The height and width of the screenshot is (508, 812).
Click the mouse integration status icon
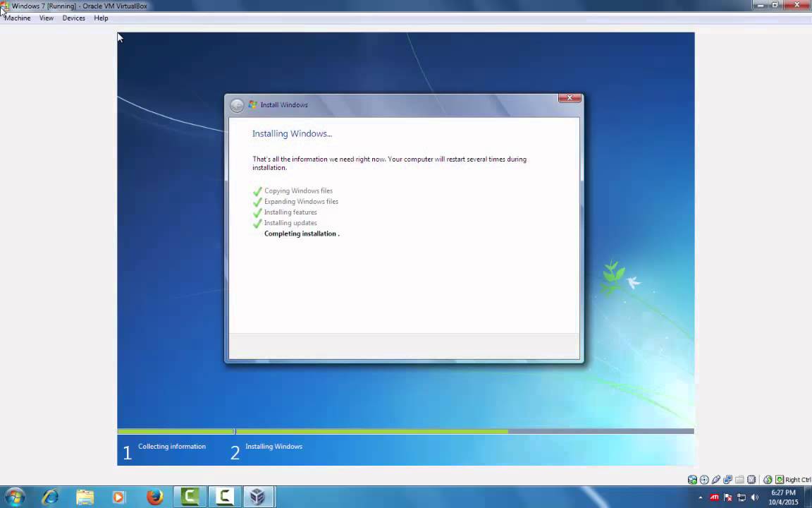click(x=768, y=480)
